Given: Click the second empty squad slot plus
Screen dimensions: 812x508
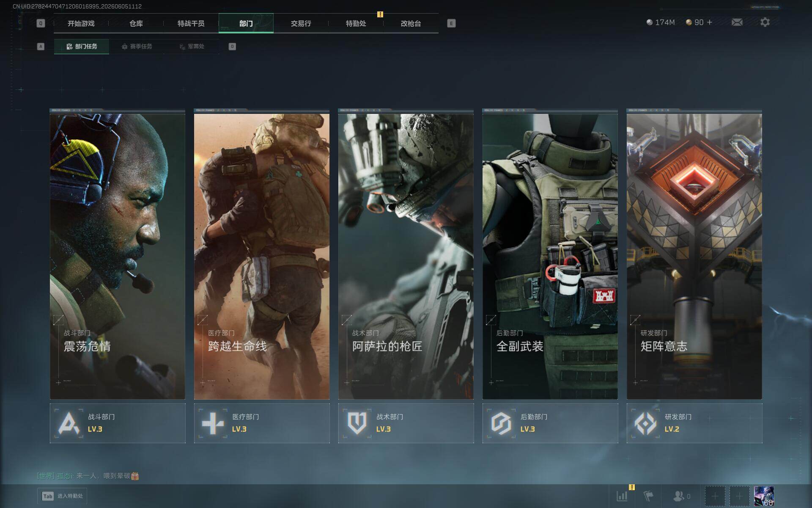Looking at the screenshot, I should (x=739, y=496).
